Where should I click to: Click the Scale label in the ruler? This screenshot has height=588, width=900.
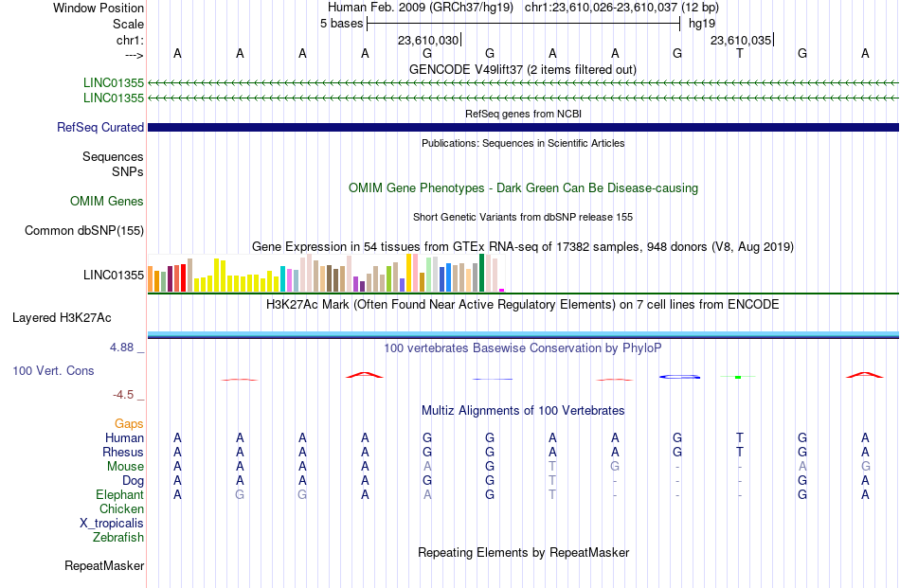pyautogui.click(x=128, y=24)
